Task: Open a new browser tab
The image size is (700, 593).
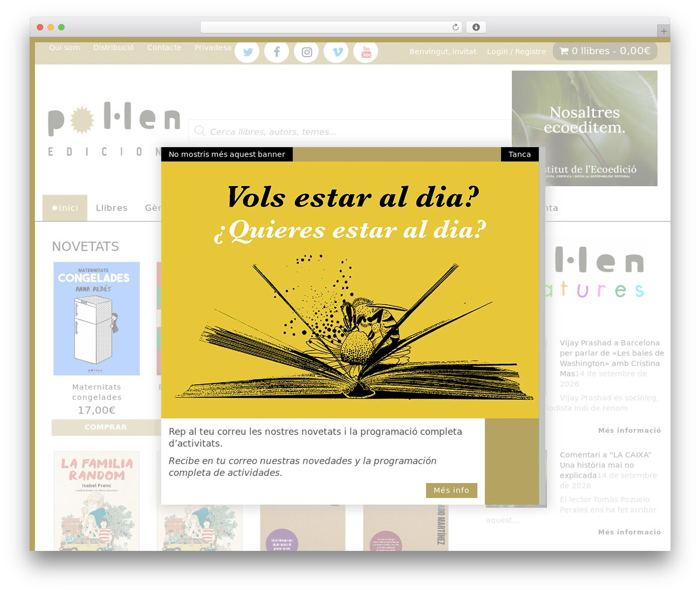Action: (663, 31)
